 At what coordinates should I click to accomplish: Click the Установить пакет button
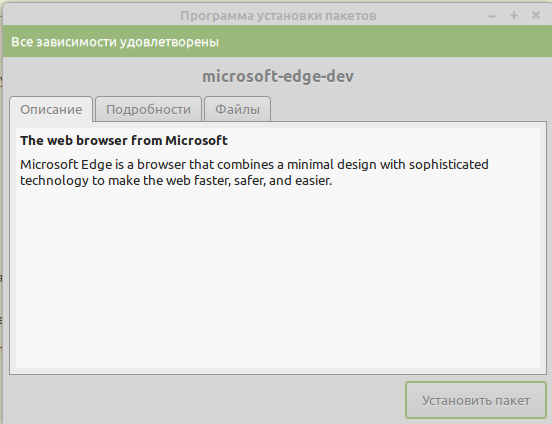pyautogui.click(x=476, y=400)
